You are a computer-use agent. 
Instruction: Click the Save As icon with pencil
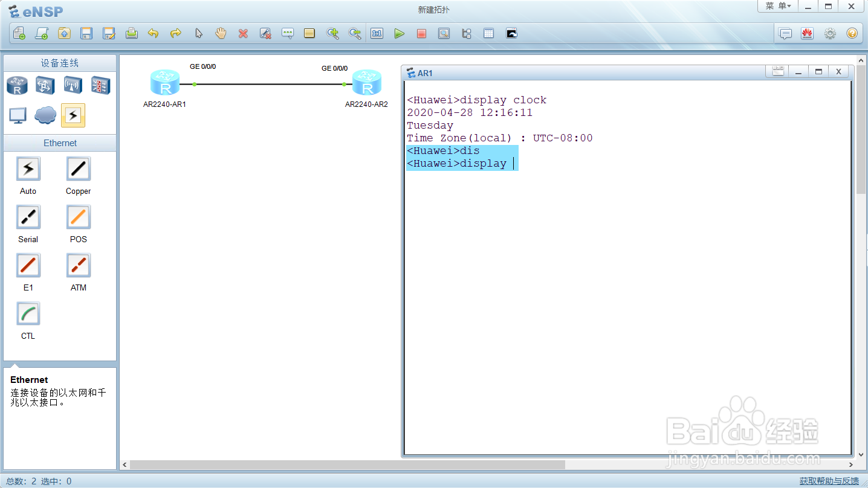[x=109, y=33]
